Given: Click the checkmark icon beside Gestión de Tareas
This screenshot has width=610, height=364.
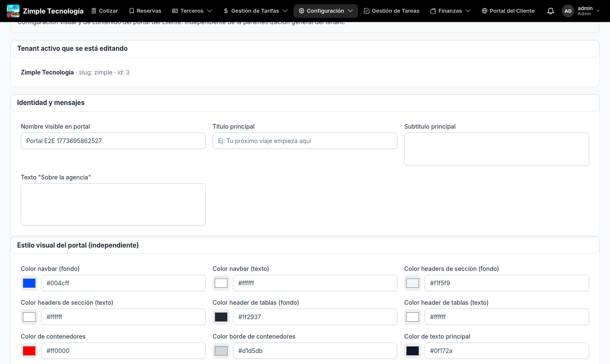Looking at the screenshot, I should 367,11.
